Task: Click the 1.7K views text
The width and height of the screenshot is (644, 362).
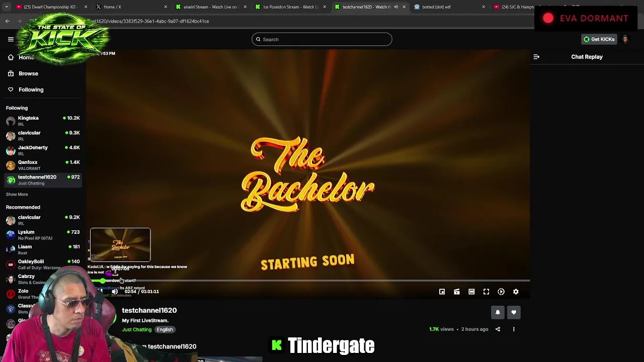Action: 441,329
